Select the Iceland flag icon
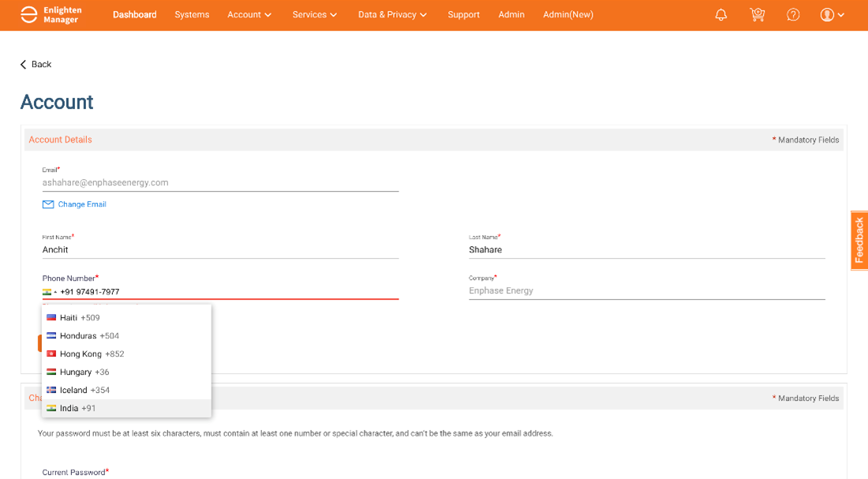 point(51,390)
